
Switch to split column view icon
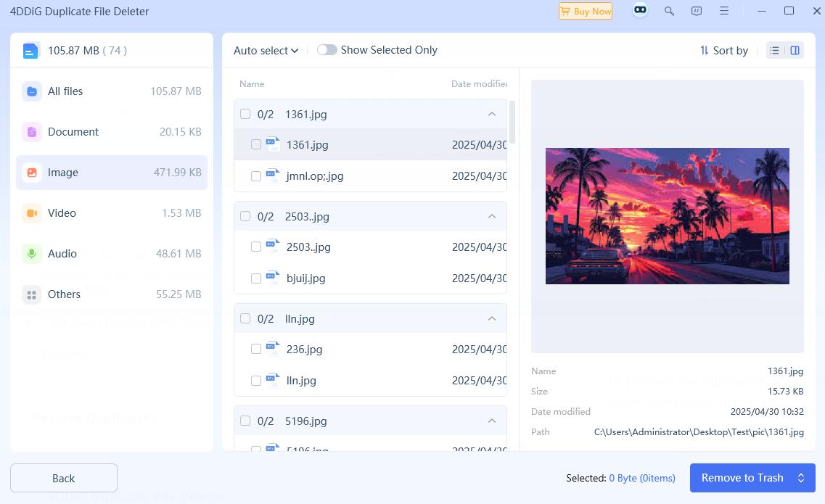[795, 50]
